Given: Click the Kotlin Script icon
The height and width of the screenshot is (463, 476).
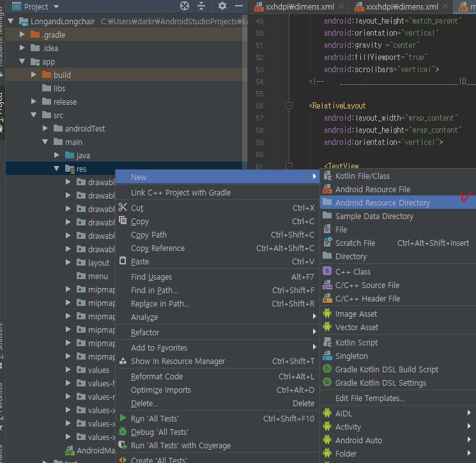Looking at the screenshot, I should coord(327,342).
